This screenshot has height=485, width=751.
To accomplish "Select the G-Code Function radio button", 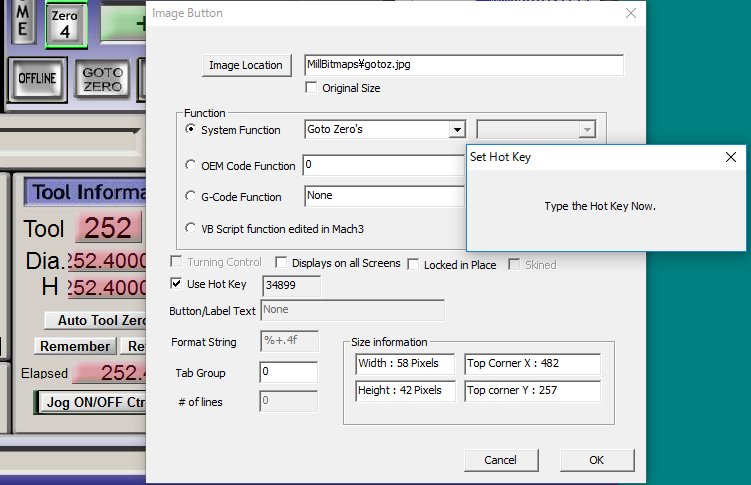I will [x=190, y=196].
